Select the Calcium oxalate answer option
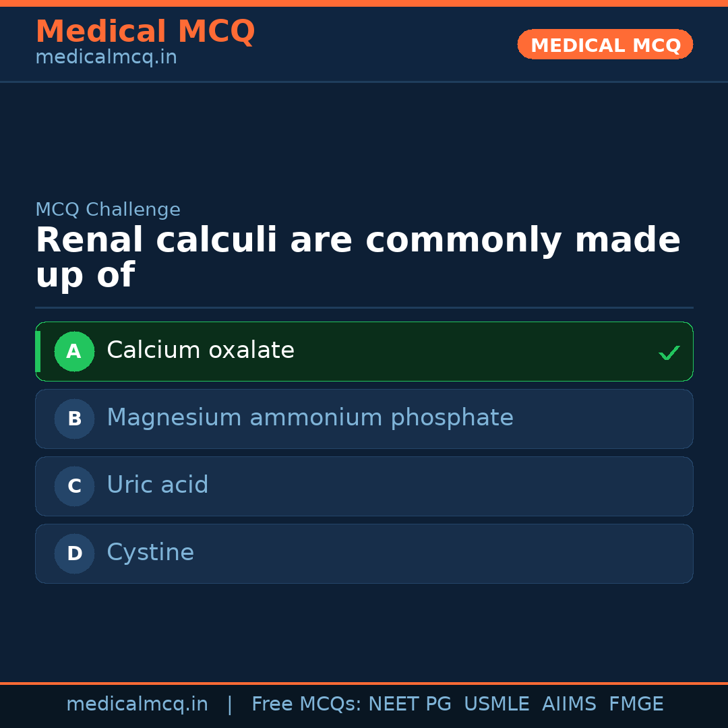The height and width of the screenshot is (728, 728). (x=364, y=351)
